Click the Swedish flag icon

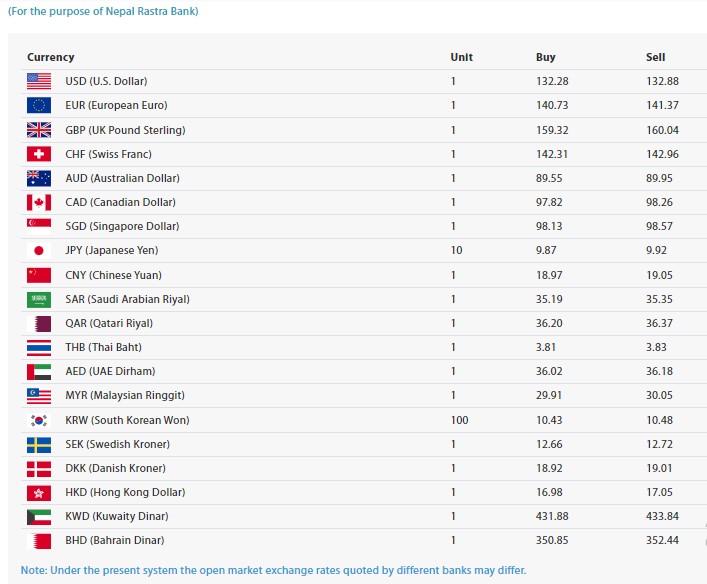point(39,445)
